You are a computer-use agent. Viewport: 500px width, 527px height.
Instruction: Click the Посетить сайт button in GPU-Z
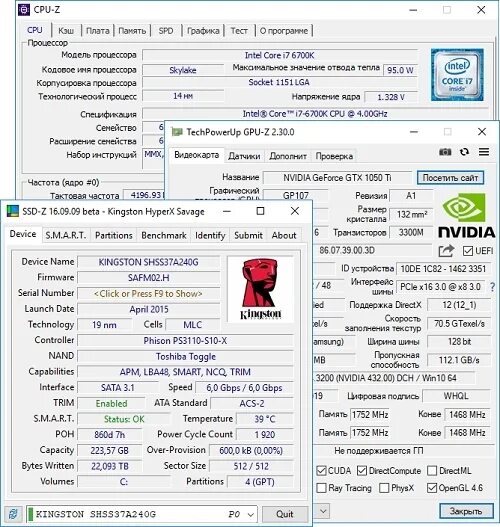(450, 177)
